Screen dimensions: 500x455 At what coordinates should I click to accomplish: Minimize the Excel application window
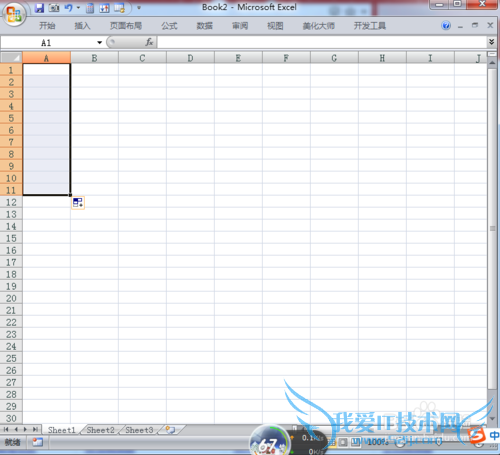[440, 4]
